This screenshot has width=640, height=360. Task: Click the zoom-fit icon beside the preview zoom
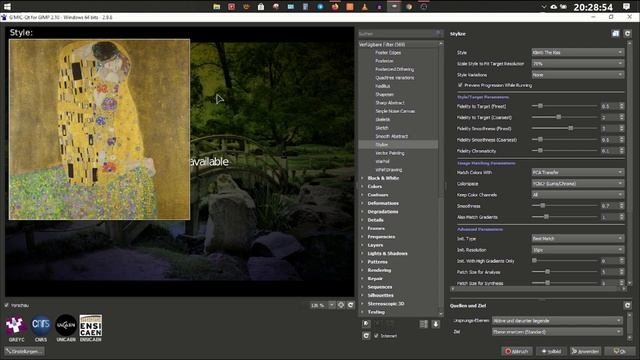tap(341, 305)
